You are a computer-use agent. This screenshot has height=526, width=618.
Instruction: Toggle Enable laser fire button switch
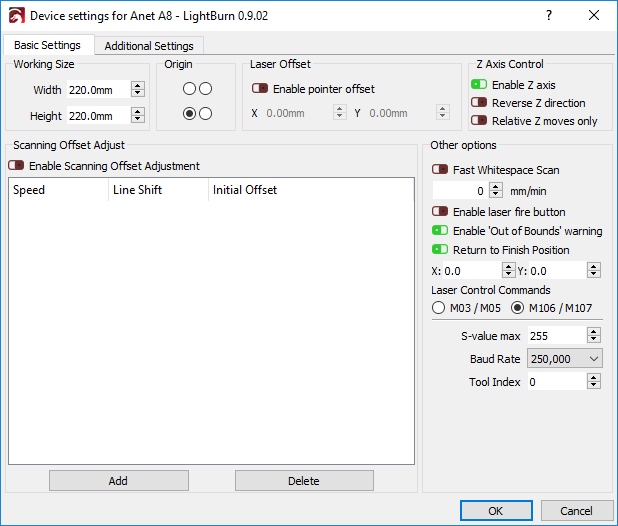pyautogui.click(x=440, y=212)
